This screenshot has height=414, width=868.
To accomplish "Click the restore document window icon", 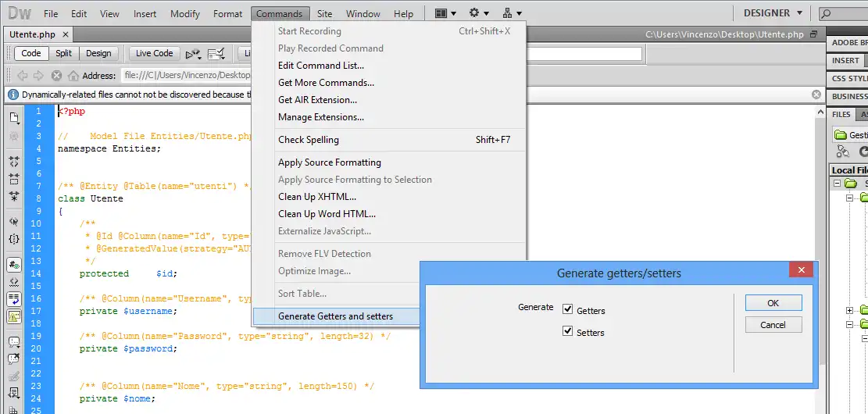I will pos(813,34).
